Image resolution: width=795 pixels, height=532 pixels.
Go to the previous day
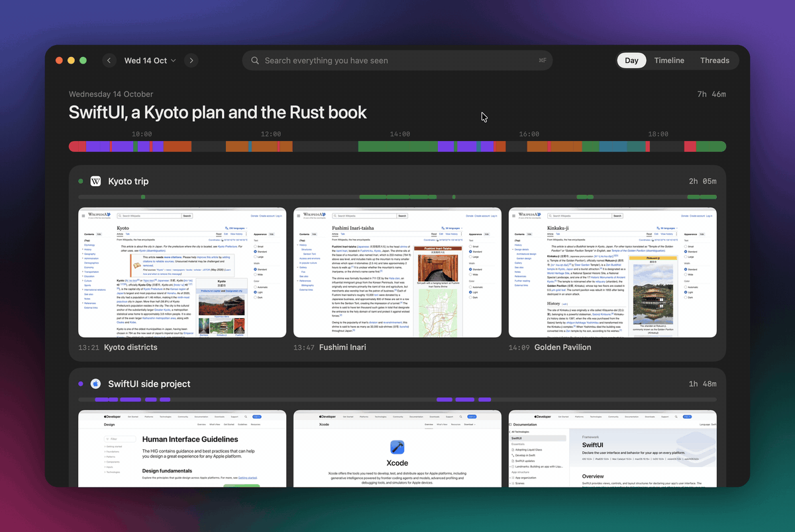109,60
